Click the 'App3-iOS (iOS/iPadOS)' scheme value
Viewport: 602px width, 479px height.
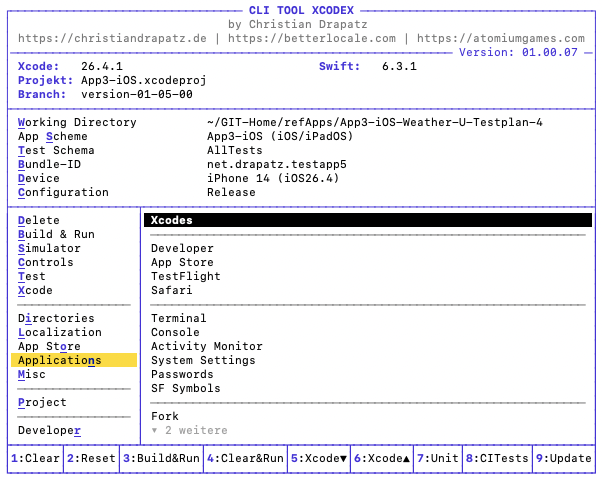click(280, 136)
